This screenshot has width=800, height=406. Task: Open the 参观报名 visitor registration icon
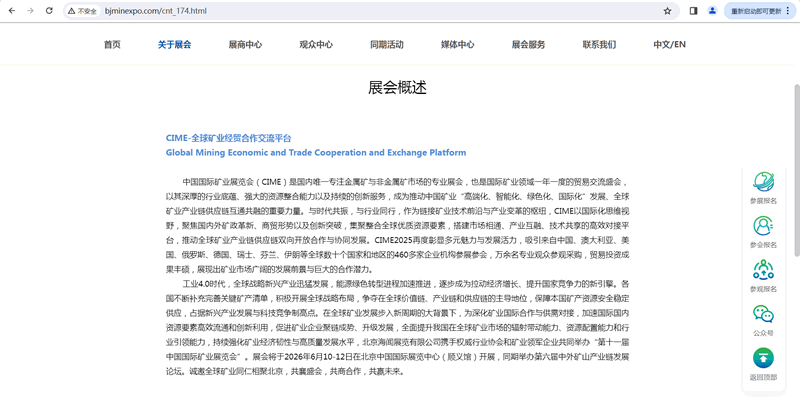tap(763, 271)
